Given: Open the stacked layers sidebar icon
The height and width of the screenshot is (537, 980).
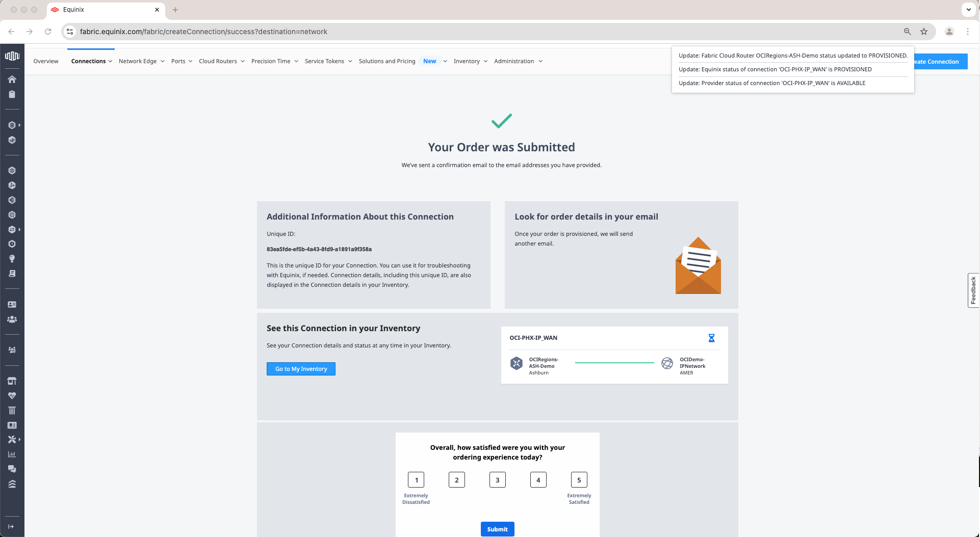Looking at the screenshot, I should coord(12,484).
